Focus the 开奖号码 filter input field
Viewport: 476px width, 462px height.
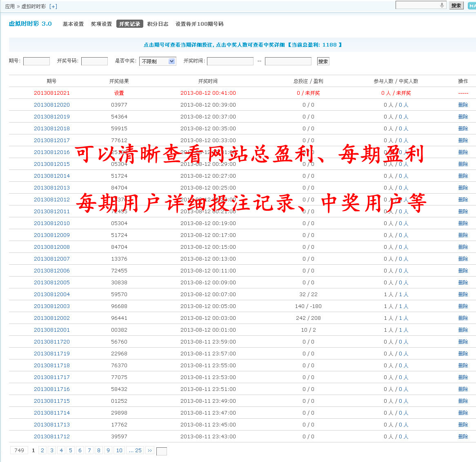point(94,61)
